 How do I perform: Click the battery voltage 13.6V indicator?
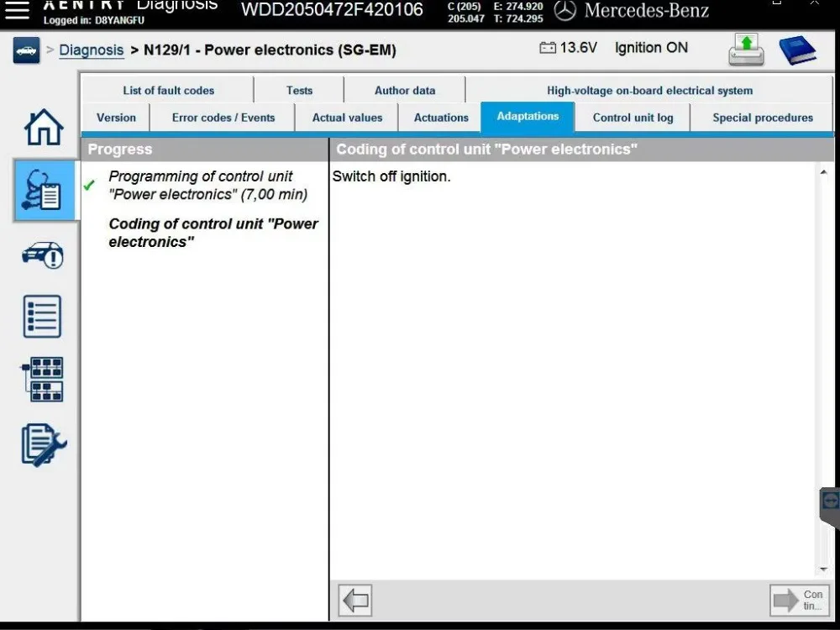[568, 48]
